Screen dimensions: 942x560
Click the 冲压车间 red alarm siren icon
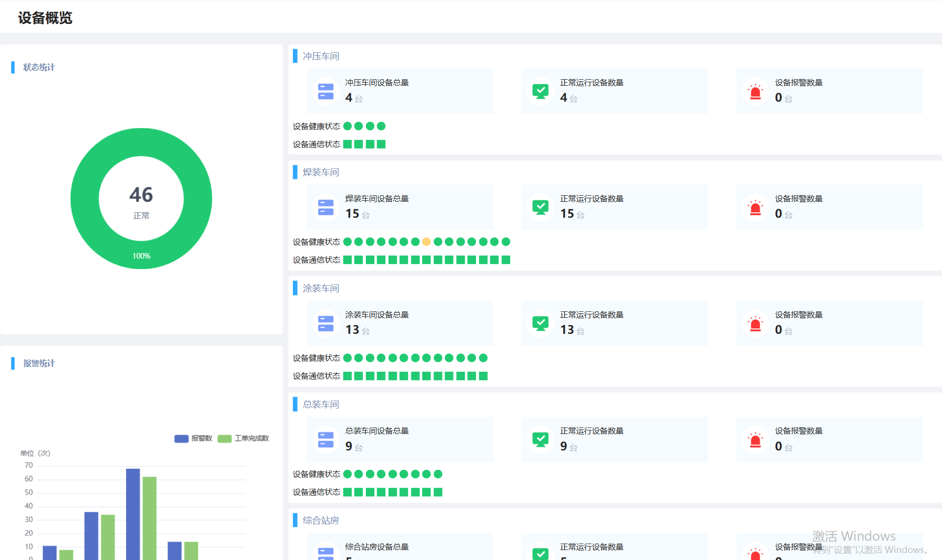pos(755,92)
